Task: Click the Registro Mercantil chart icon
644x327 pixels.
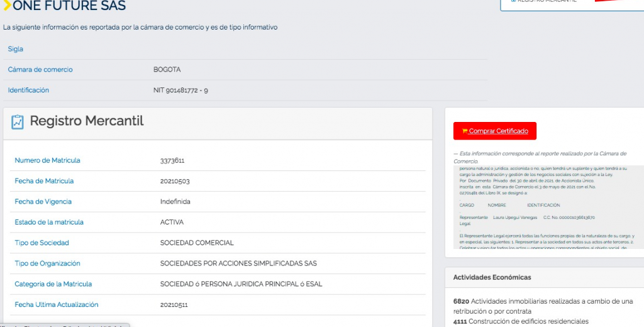Action: (x=17, y=122)
